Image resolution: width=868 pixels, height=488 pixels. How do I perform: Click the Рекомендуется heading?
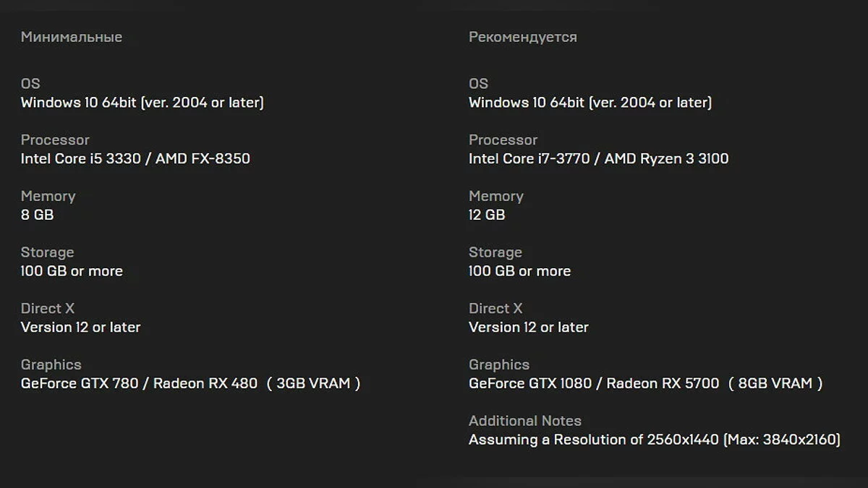pos(522,37)
